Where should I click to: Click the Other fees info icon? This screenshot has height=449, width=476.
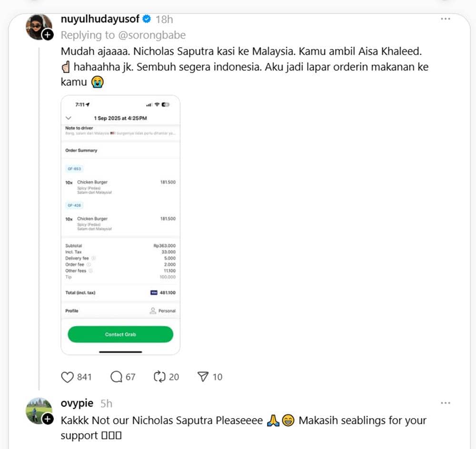90,270
